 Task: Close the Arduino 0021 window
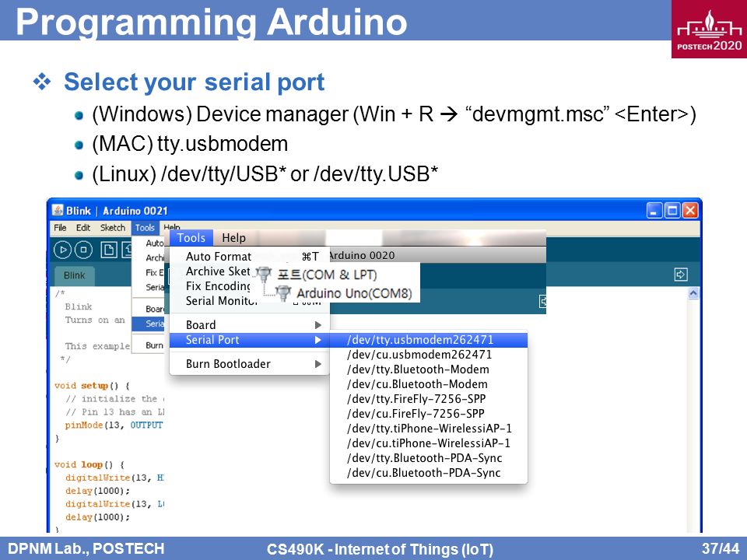(690, 211)
